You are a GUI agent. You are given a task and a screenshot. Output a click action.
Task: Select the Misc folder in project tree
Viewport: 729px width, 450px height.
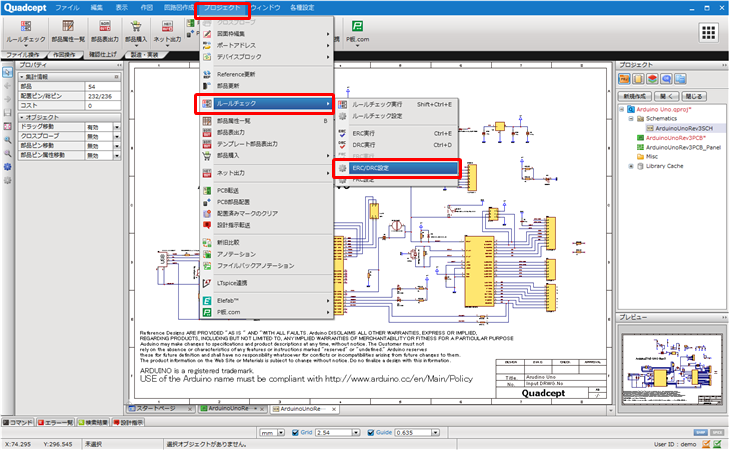[x=651, y=157]
